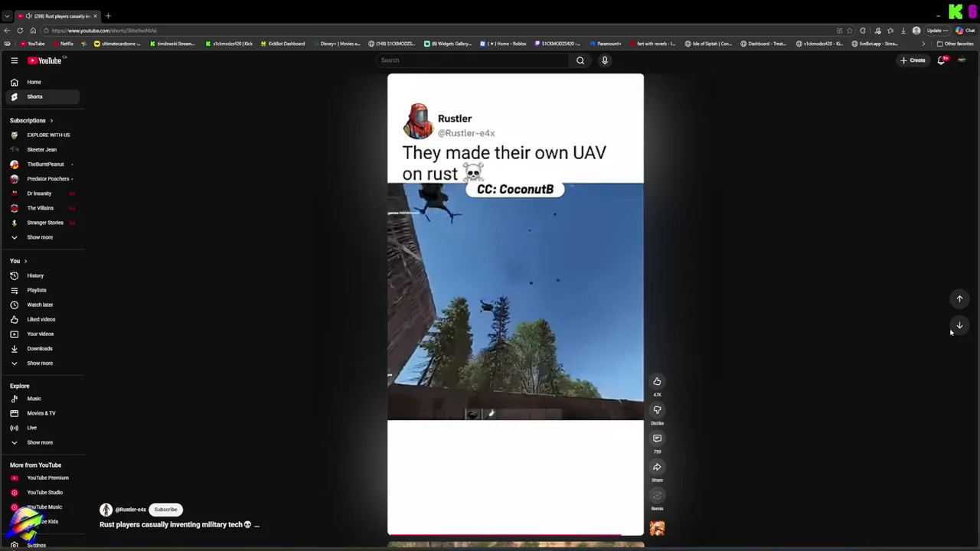Screen dimensions: 980x551
Task: Open the comments on the Short
Action: [657, 439]
